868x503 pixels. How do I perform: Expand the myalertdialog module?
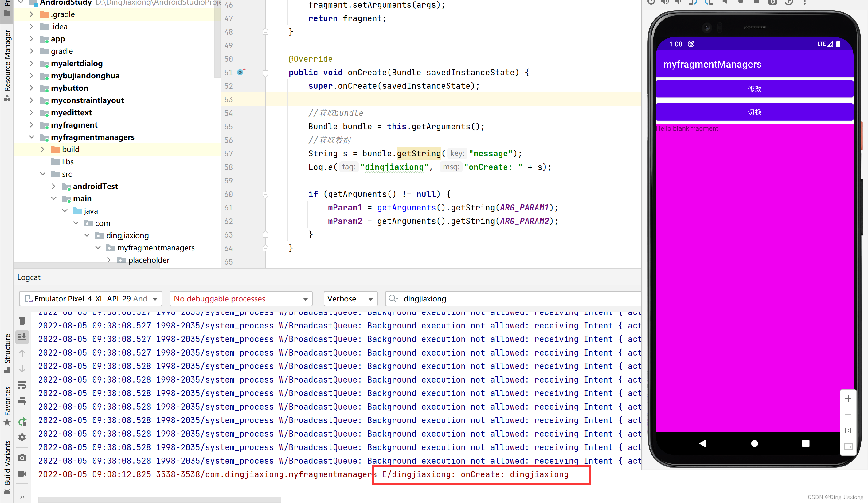tap(31, 63)
